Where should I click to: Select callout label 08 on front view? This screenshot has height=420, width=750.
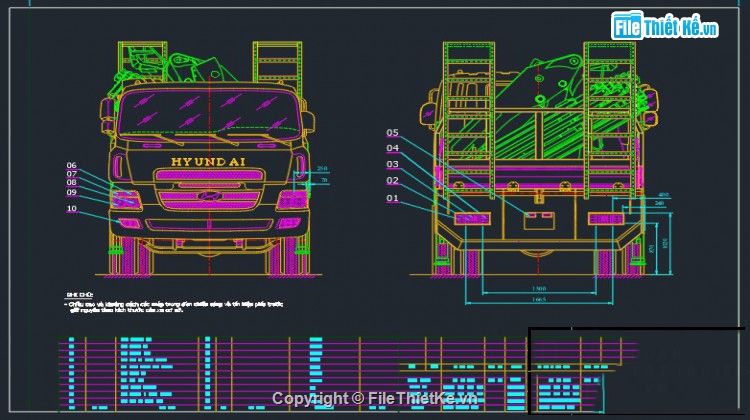coord(71,182)
